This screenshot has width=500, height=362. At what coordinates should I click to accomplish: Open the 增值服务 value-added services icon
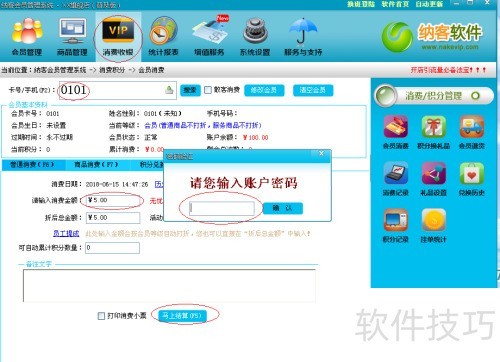tap(210, 36)
